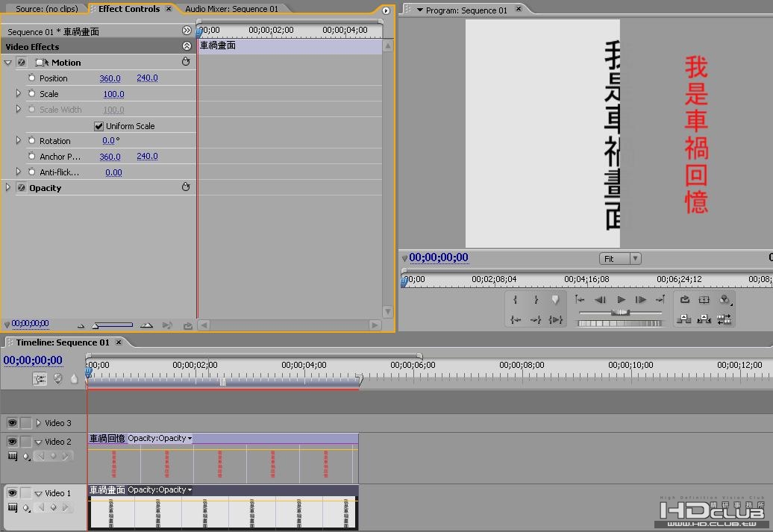Expand the Video 3 track
Viewport: 773px width, 532px height.
tap(39, 423)
